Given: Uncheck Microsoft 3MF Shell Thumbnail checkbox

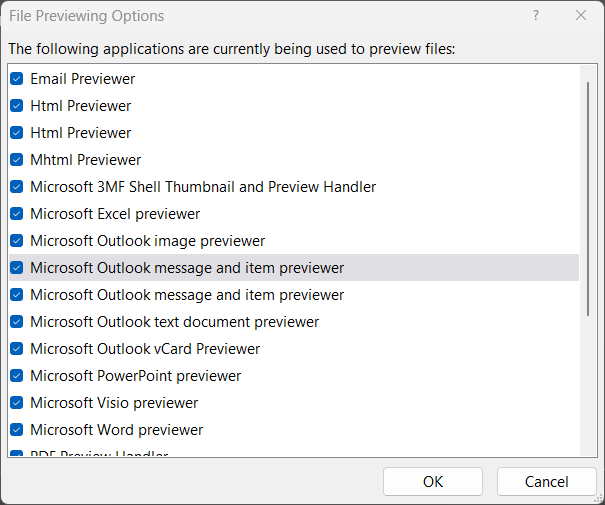Looking at the screenshot, I should point(17,187).
